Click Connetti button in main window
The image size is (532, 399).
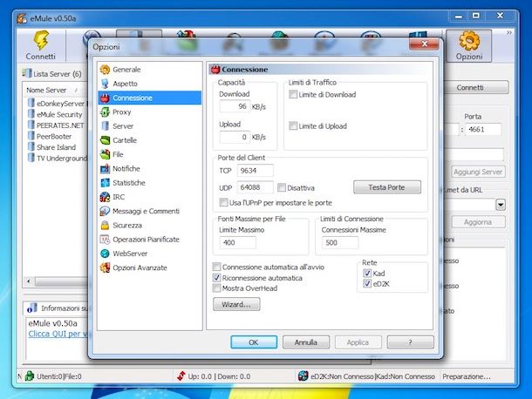476,87
